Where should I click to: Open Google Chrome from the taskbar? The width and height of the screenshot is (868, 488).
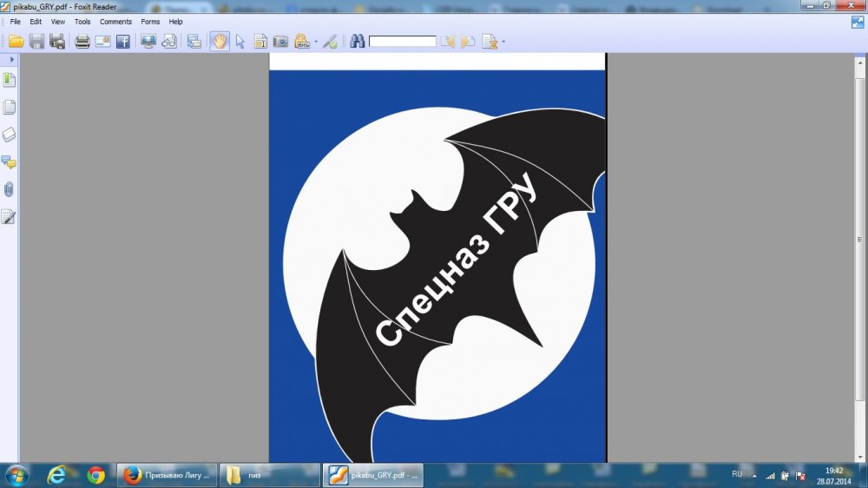pos(95,475)
